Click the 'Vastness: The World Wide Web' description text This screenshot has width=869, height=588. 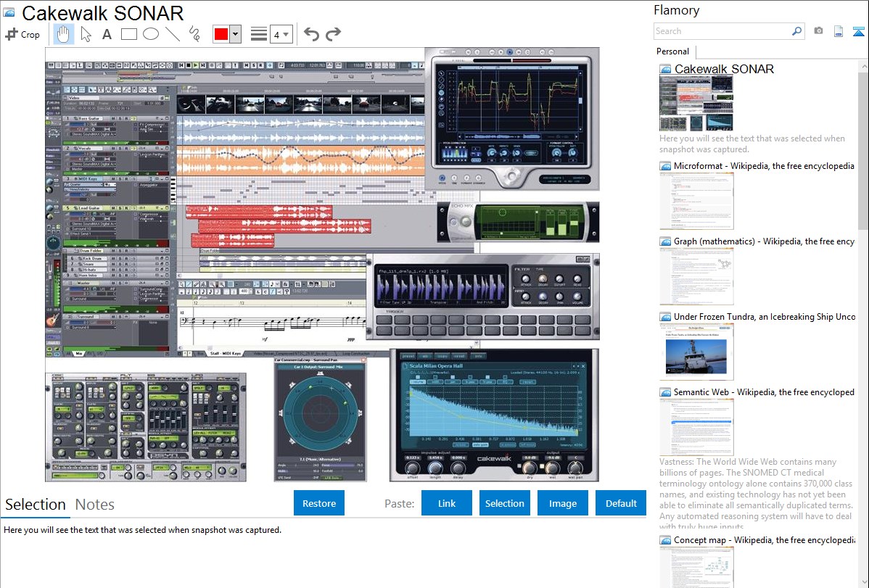[756, 494]
